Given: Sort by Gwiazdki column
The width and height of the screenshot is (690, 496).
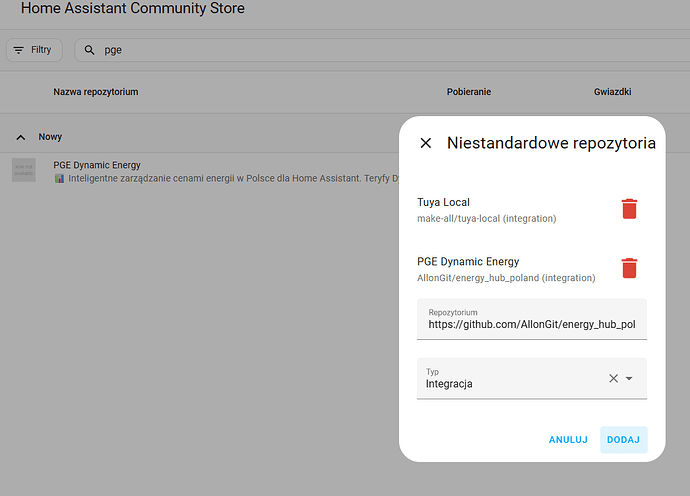Looking at the screenshot, I should click(x=613, y=92).
